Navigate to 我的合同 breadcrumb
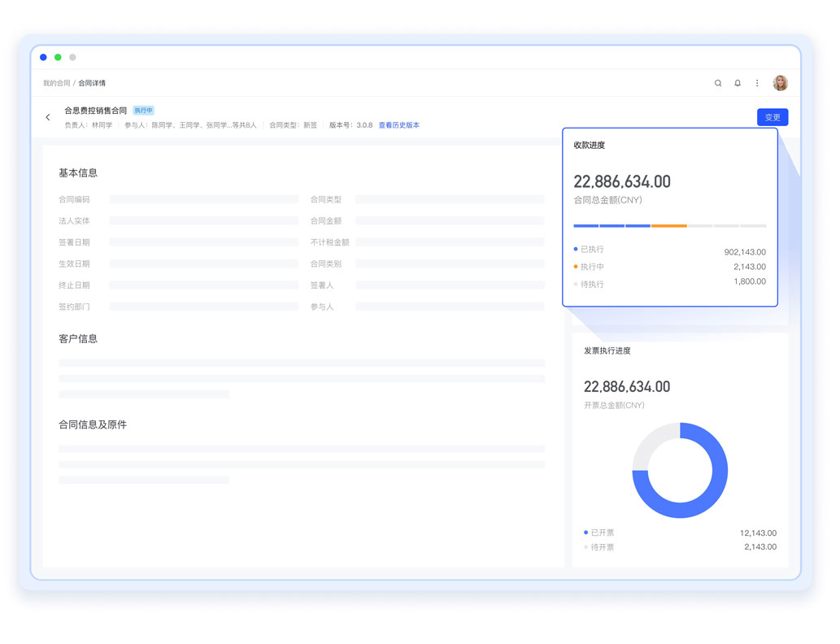Viewport: 840px width, 644px height. coord(56,83)
